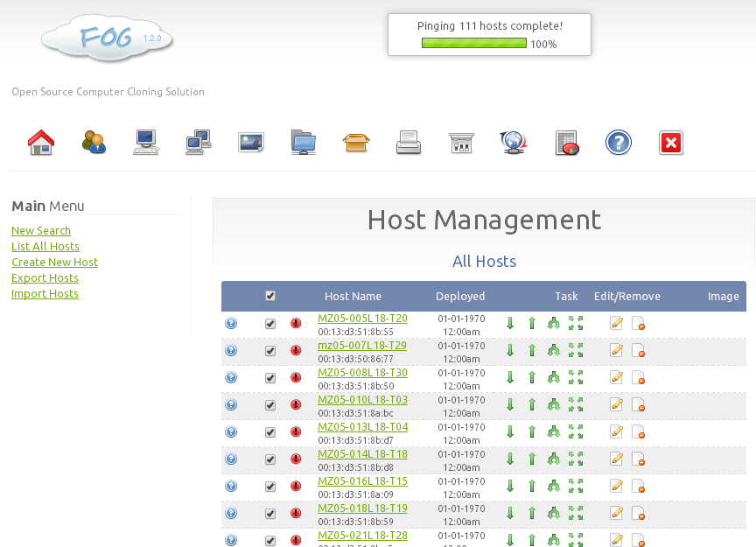Open Task Management globe icon

[514, 142]
